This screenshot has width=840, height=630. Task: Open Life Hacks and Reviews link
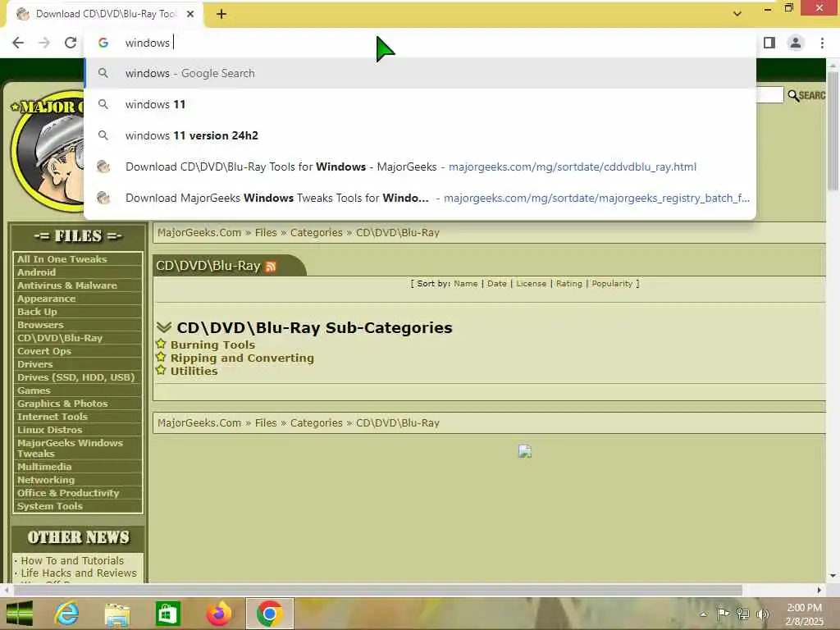tap(79, 573)
